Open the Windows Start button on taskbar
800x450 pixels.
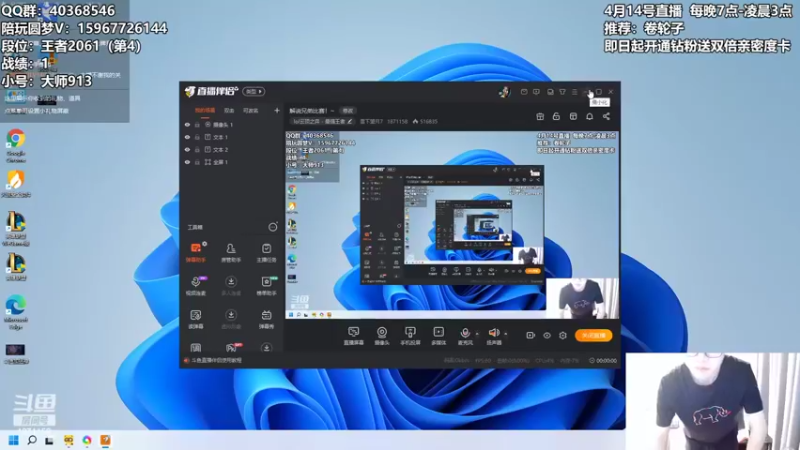tap(14, 440)
